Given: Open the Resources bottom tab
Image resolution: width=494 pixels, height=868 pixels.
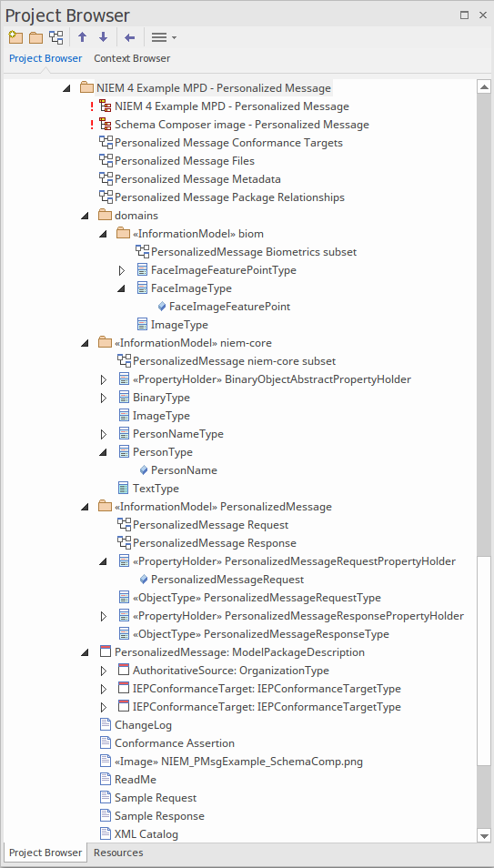Looking at the screenshot, I should [118, 853].
